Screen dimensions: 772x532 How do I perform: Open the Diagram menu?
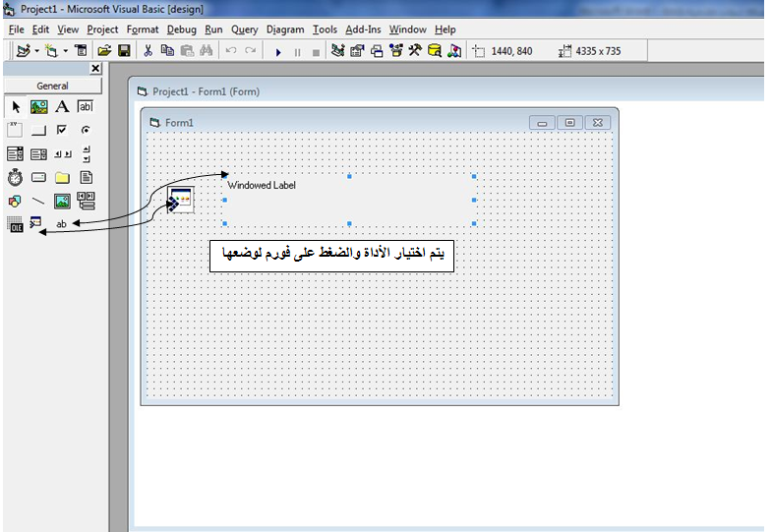point(285,30)
